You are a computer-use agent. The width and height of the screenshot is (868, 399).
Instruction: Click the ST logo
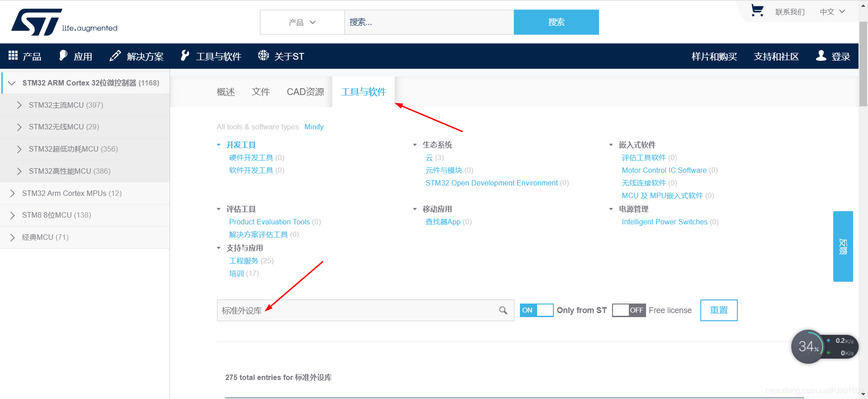64,22
